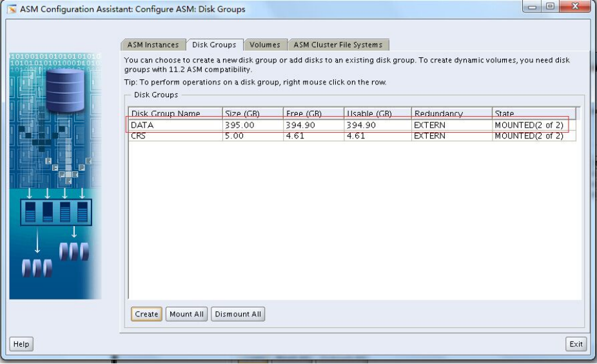Click the 4.61 free space cell of CRS
The height and width of the screenshot is (364, 597).
coord(314,136)
